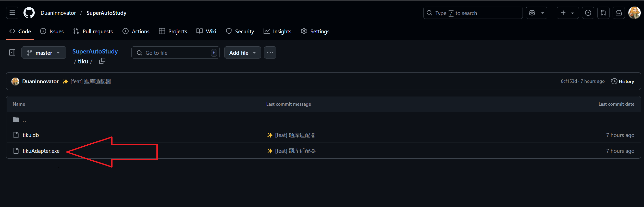Click the Last commit message column header
The height and width of the screenshot is (207, 644).
289,104
